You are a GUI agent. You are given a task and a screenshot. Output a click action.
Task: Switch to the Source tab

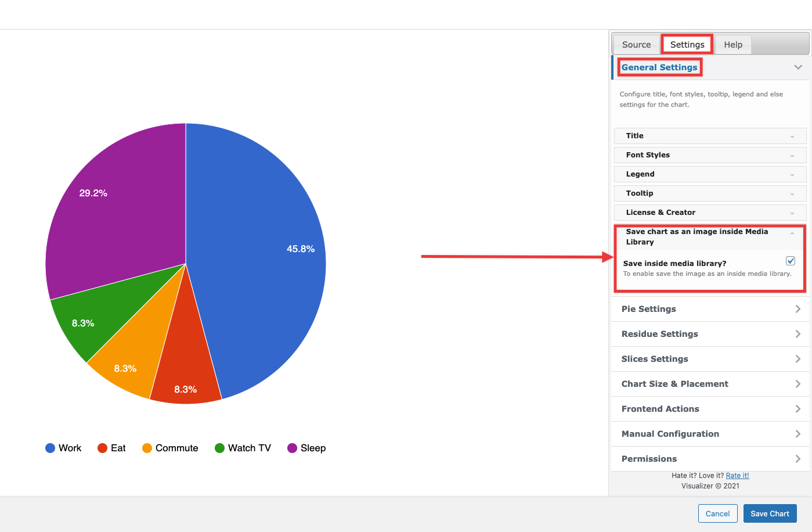coord(636,45)
